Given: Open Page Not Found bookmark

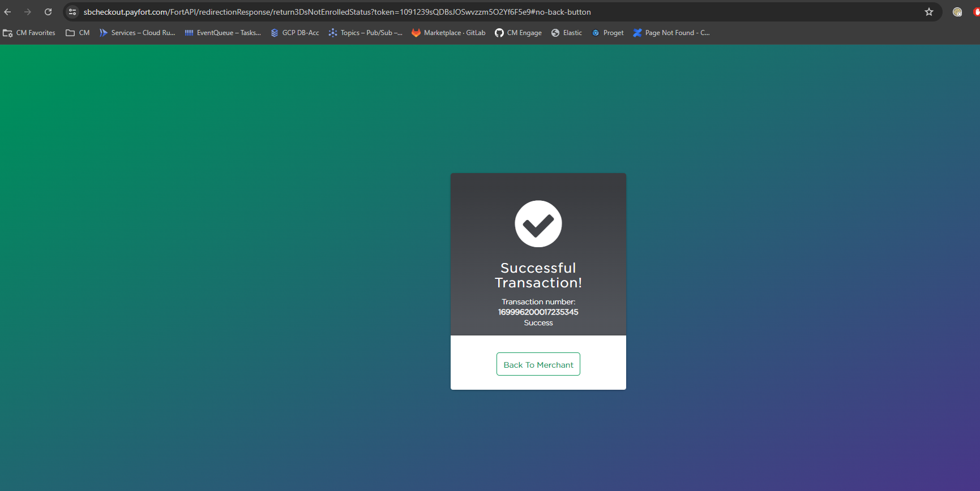Looking at the screenshot, I should [x=671, y=33].
